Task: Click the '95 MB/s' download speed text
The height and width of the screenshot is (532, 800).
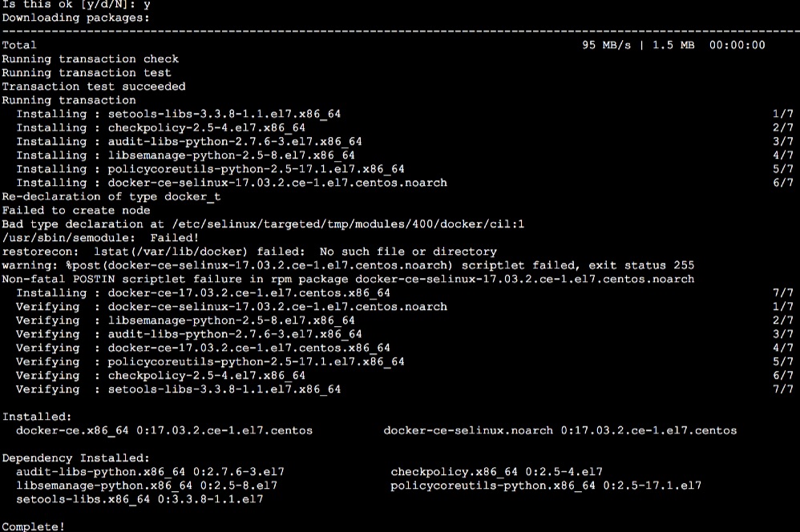Action: click(607, 45)
